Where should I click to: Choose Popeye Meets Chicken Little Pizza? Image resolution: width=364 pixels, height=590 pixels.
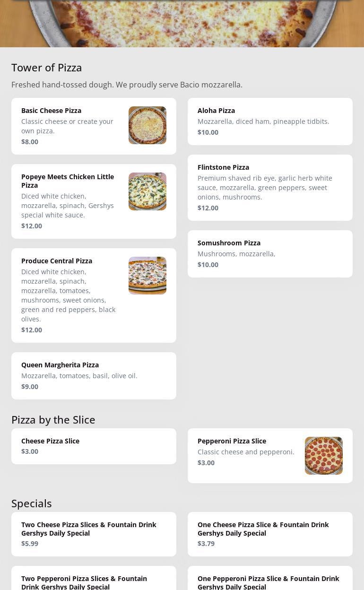click(x=94, y=201)
